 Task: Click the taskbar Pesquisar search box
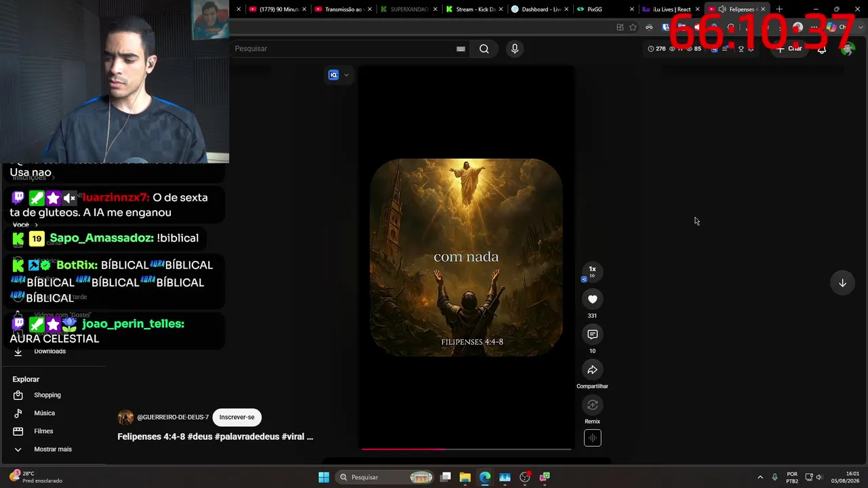point(384,477)
